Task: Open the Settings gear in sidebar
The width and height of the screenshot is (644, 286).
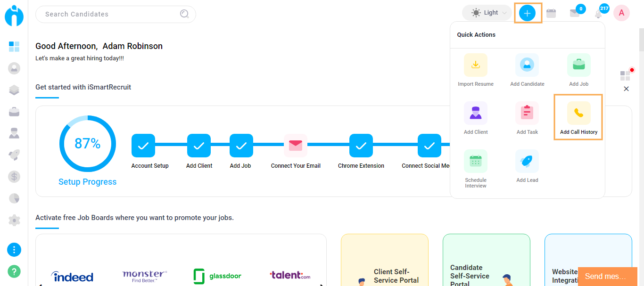Action: tap(14, 220)
